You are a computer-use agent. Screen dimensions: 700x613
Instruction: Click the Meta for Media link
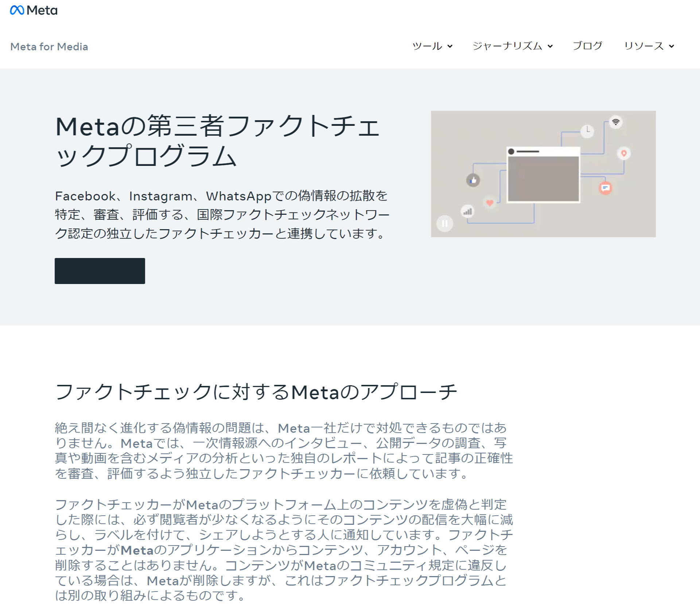click(x=48, y=47)
